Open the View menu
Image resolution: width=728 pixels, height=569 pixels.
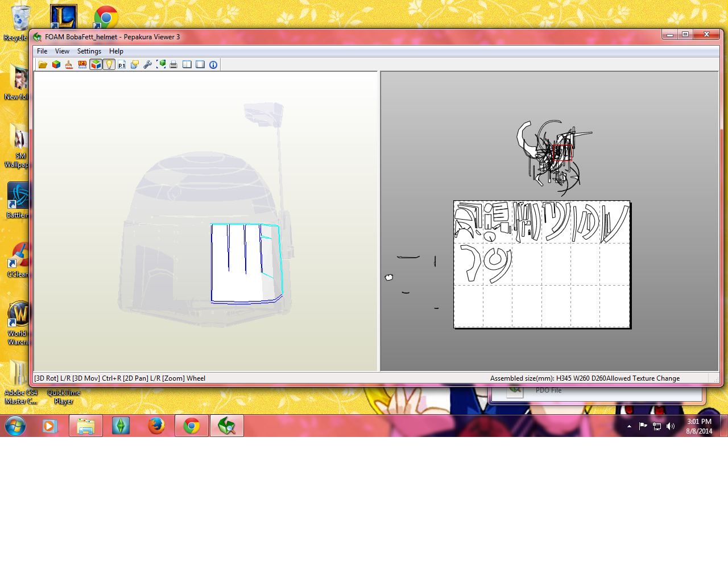pos(62,51)
